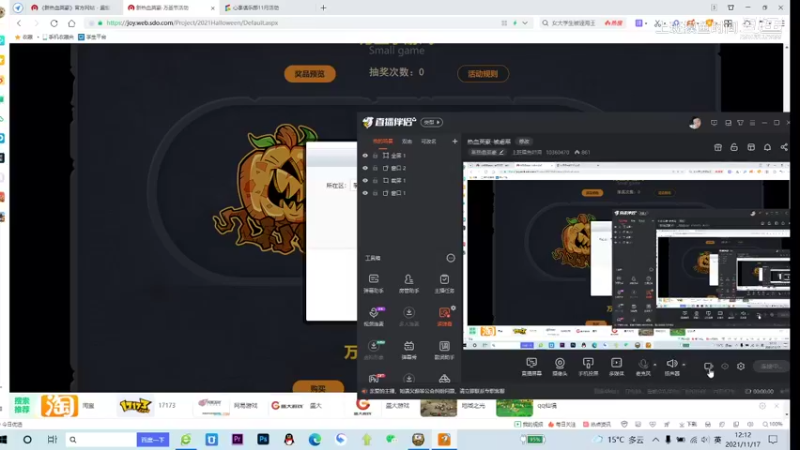This screenshot has width=800, height=450.
Task: Open the gift box icon in header
Action: pyautogui.click(x=718, y=147)
